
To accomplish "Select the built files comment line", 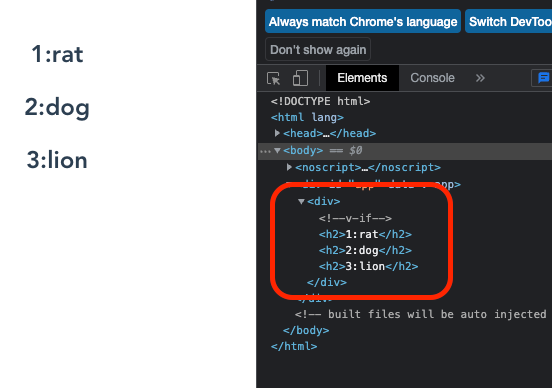I will click(x=421, y=314).
